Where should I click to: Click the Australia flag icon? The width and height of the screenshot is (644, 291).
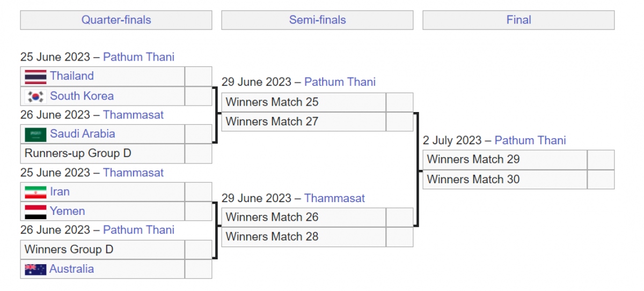35,269
